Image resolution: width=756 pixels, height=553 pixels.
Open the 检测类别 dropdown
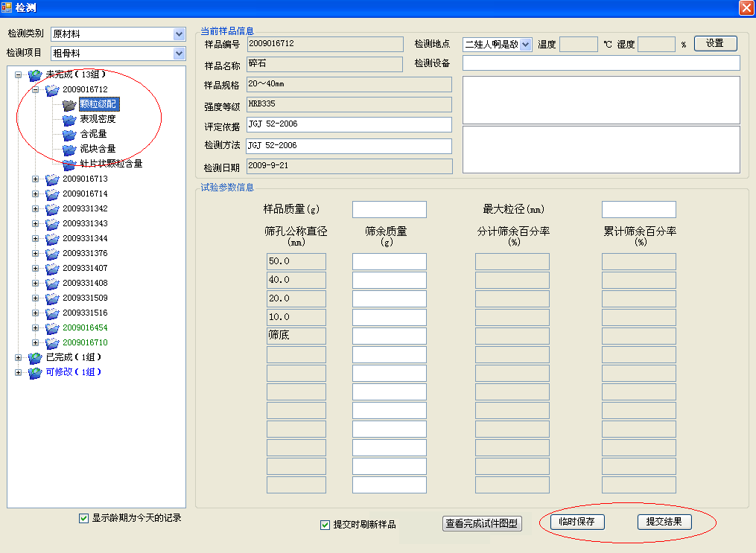(x=179, y=34)
